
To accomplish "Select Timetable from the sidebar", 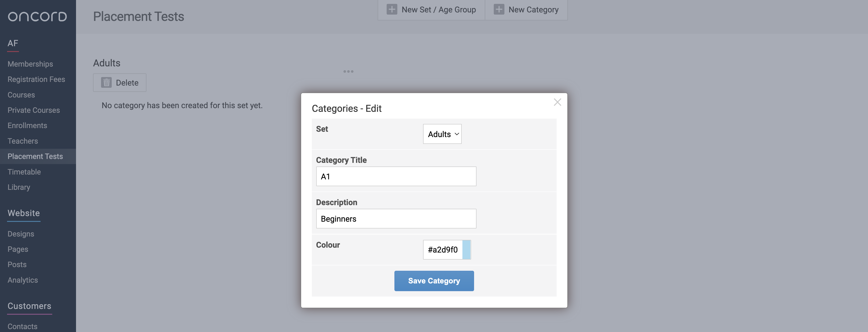I will [24, 172].
